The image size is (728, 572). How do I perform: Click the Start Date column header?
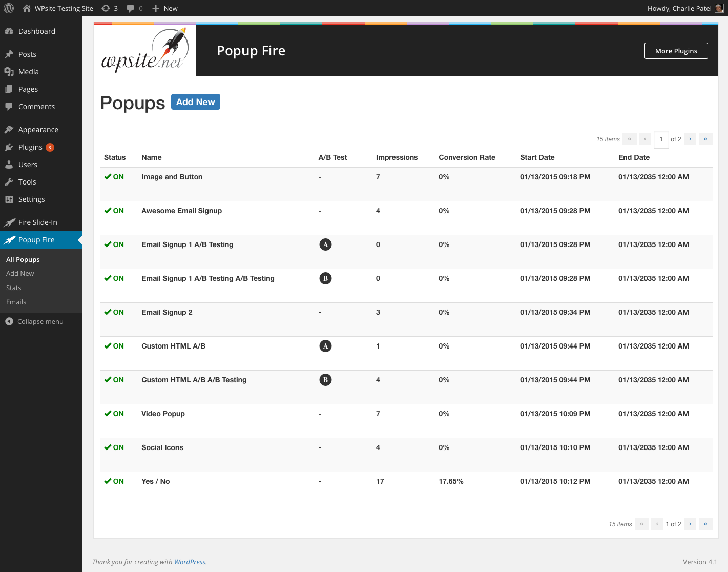[x=537, y=157]
